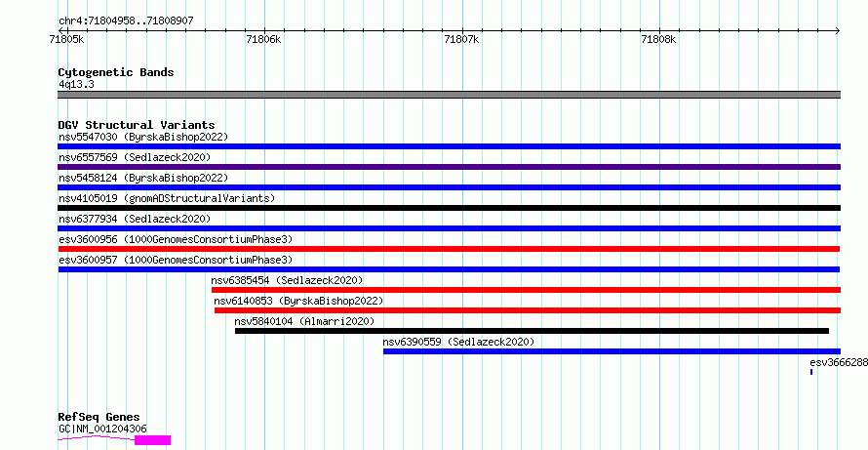Select the red esv3600956 variant bar
868x450 pixels.
(x=449, y=249)
